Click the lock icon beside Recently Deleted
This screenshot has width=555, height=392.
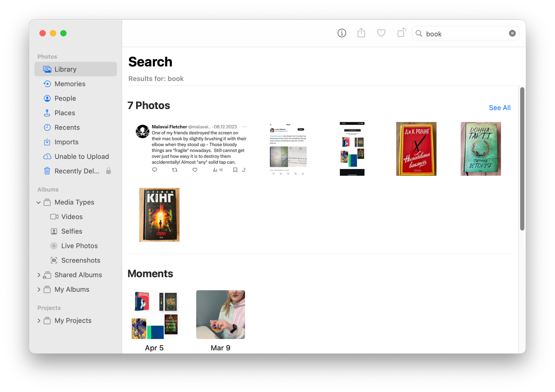point(108,171)
